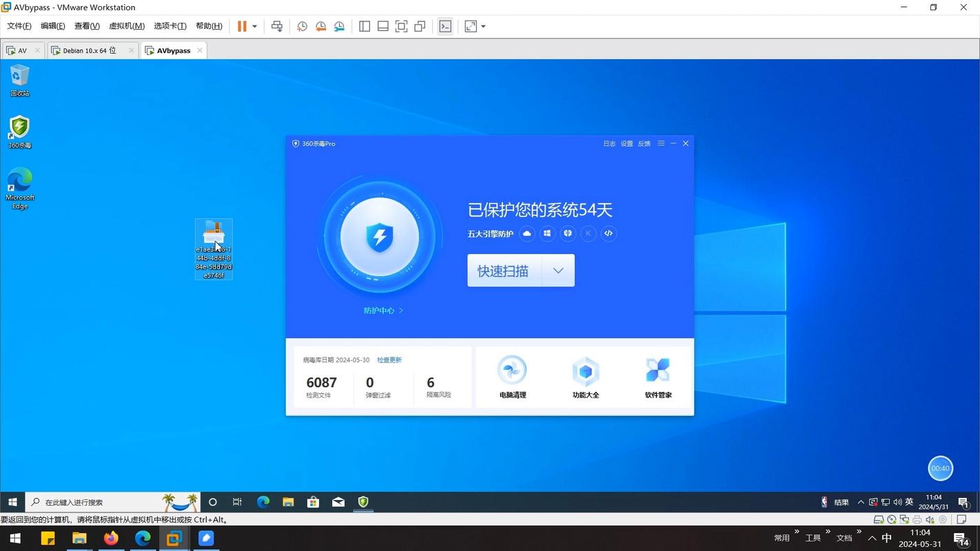980x551 pixels.
Task: Open the 防护中心 protection center link
Action: coord(383,311)
